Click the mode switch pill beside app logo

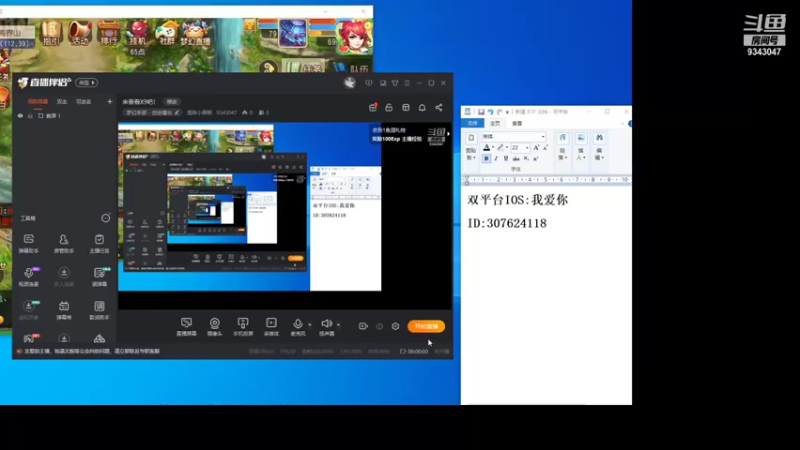tap(86, 83)
